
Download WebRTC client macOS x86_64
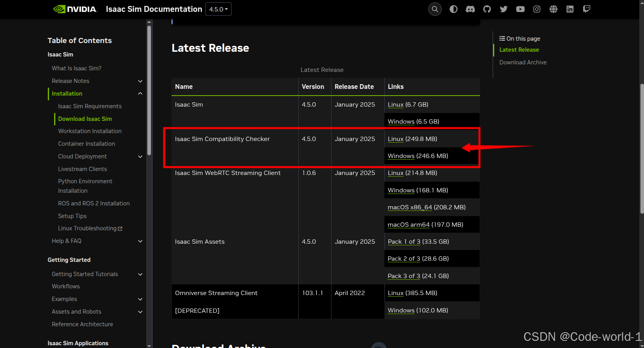(410, 207)
